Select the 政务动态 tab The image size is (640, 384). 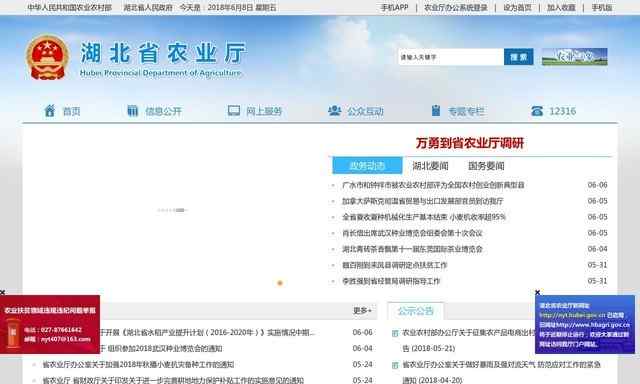pos(367,166)
